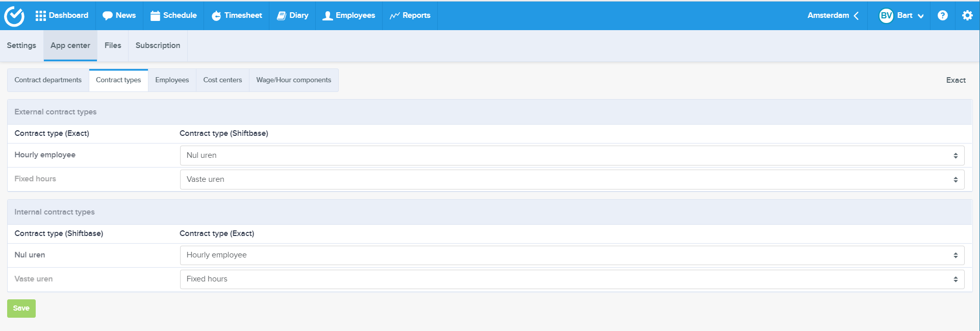Click the Schedule calendar icon
The width and height of the screenshot is (980, 331).
tap(155, 16)
